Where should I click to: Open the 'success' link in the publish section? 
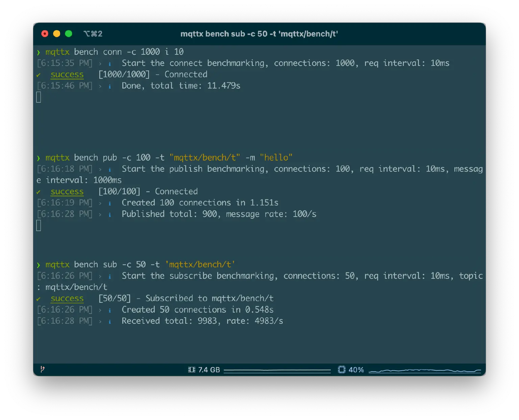click(x=67, y=191)
